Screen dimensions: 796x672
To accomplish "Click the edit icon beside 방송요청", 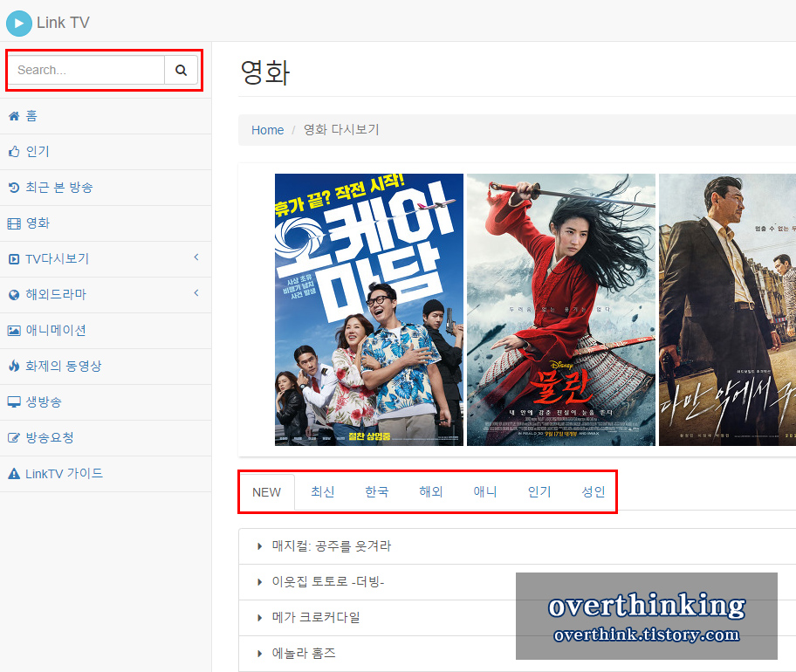I will point(14,438).
